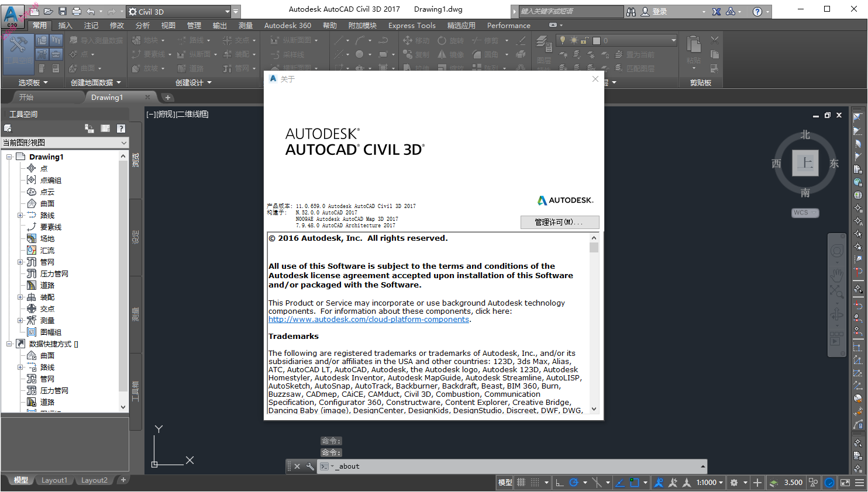The width and height of the screenshot is (868, 492).
Task: Toggle drawing grid display in status bar
Action: click(x=521, y=483)
